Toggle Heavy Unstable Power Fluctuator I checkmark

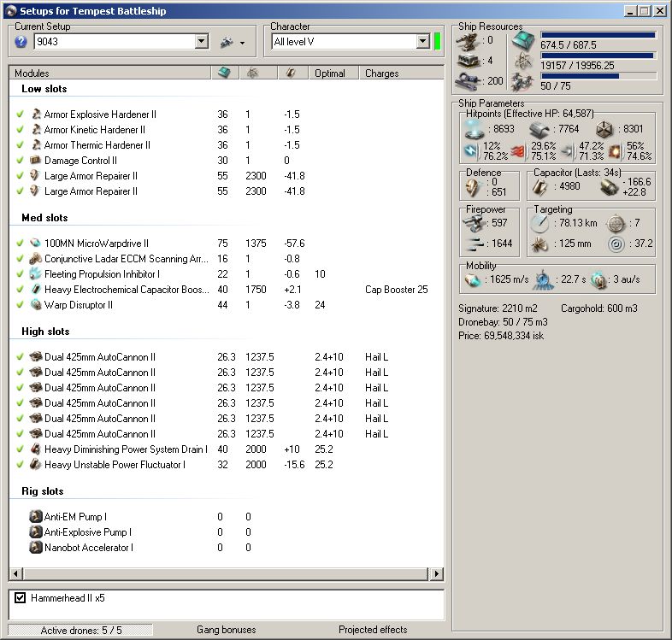coord(20,465)
